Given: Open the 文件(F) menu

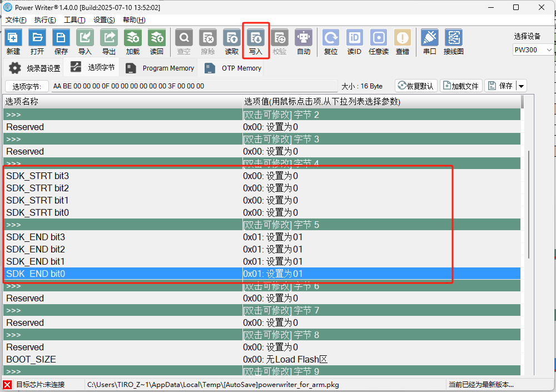Looking at the screenshot, I should [x=16, y=20].
